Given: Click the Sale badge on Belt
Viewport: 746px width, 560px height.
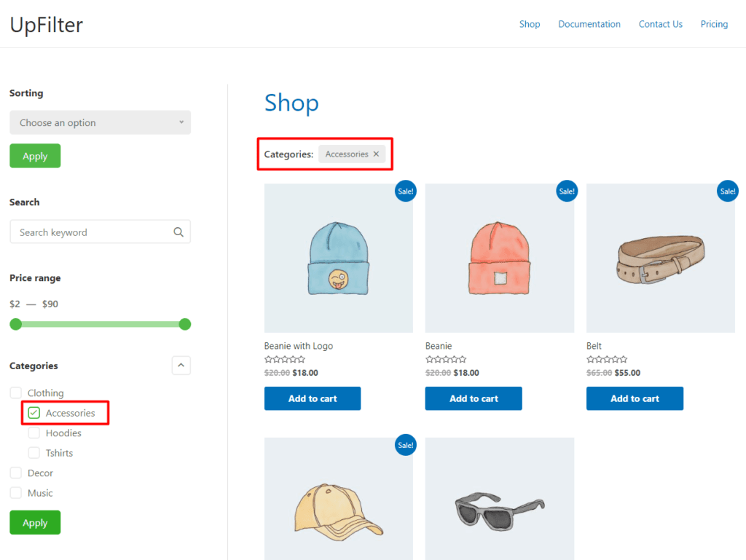Looking at the screenshot, I should 727,192.
